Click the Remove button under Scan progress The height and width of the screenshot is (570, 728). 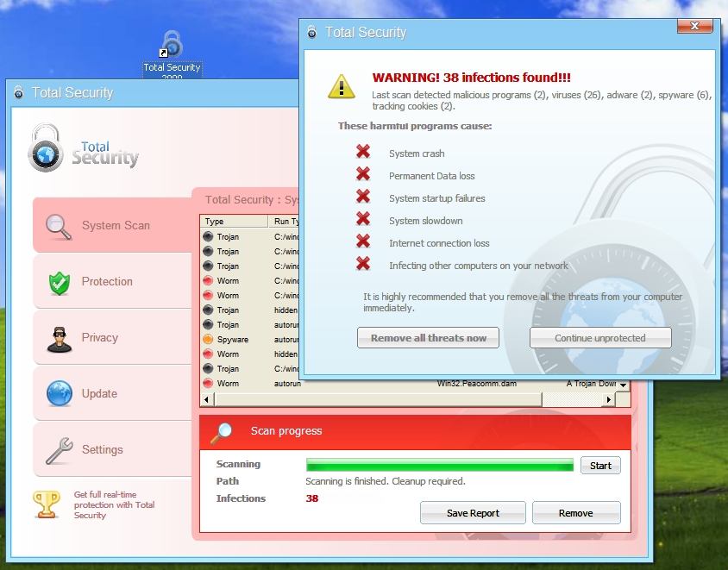point(575,513)
